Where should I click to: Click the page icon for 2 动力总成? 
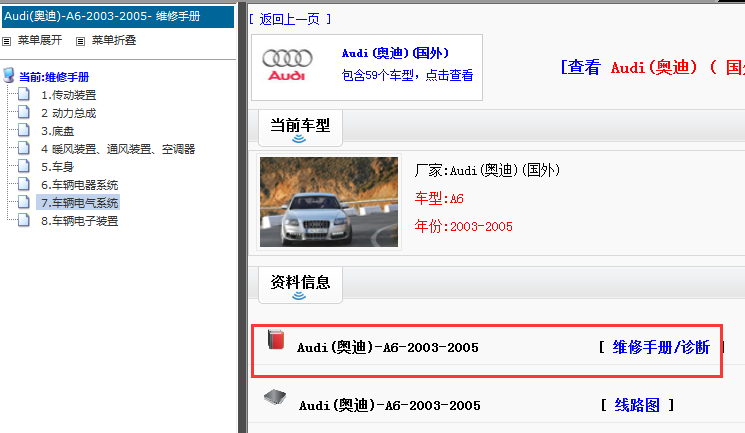(24, 112)
